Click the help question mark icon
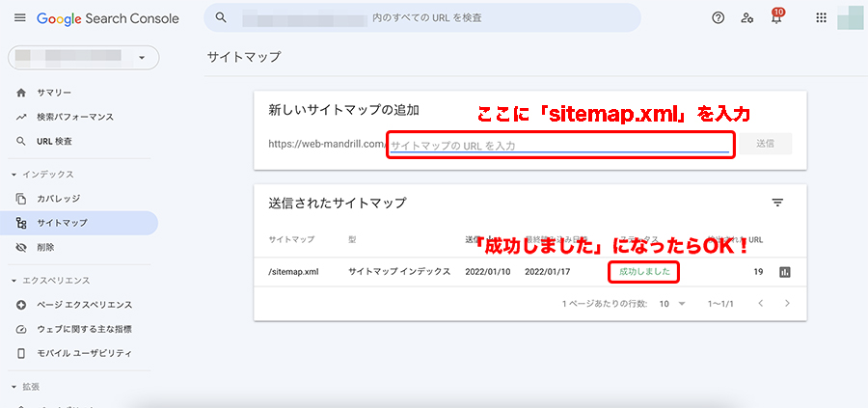 (718, 18)
